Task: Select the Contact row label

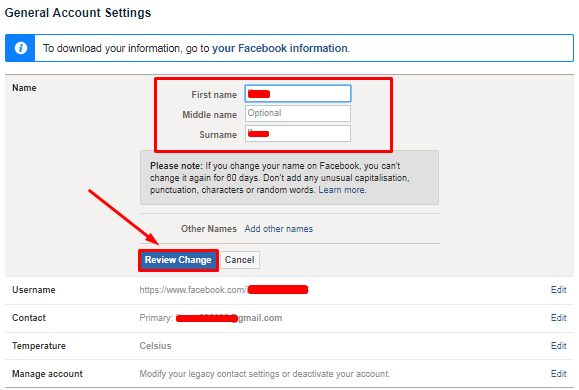Action: (29, 318)
